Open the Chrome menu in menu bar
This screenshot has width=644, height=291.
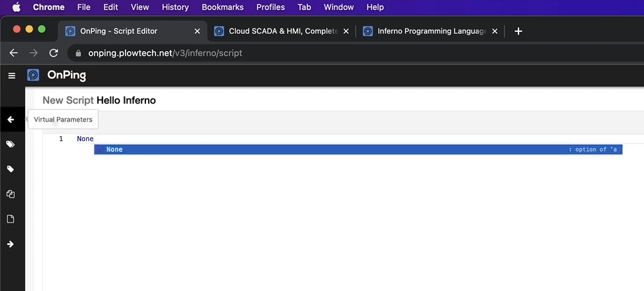[x=48, y=7]
